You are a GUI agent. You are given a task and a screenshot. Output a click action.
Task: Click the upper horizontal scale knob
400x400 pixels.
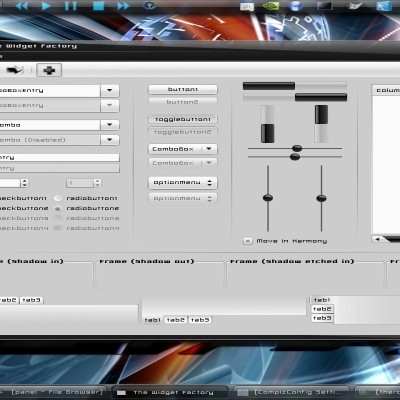297,148
